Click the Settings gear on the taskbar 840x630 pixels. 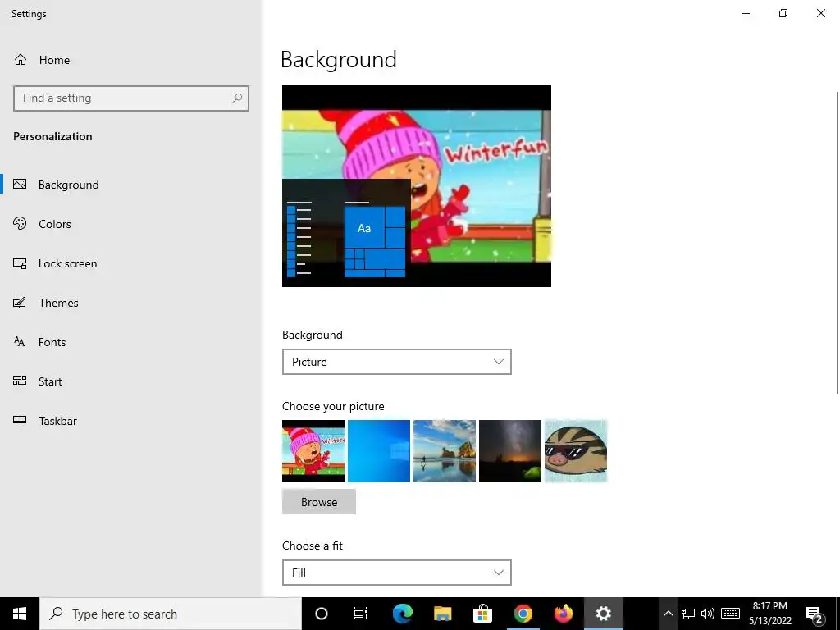click(x=604, y=614)
